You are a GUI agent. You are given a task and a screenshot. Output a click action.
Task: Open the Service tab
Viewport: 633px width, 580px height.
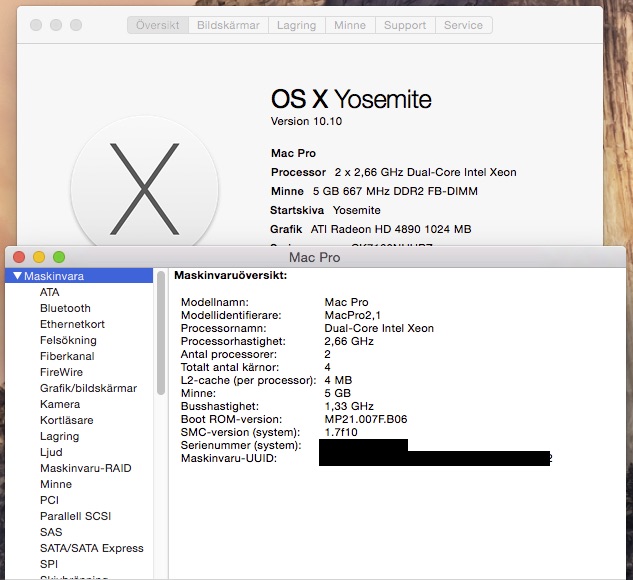coord(463,25)
